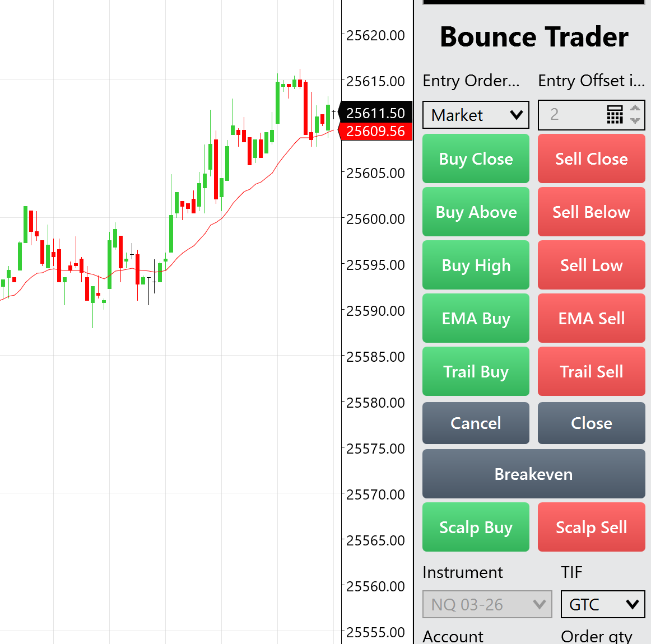The width and height of the screenshot is (651, 644).
Task: Start a Trail Buy order
Action: pyautogui.click(x=476, y=371)
